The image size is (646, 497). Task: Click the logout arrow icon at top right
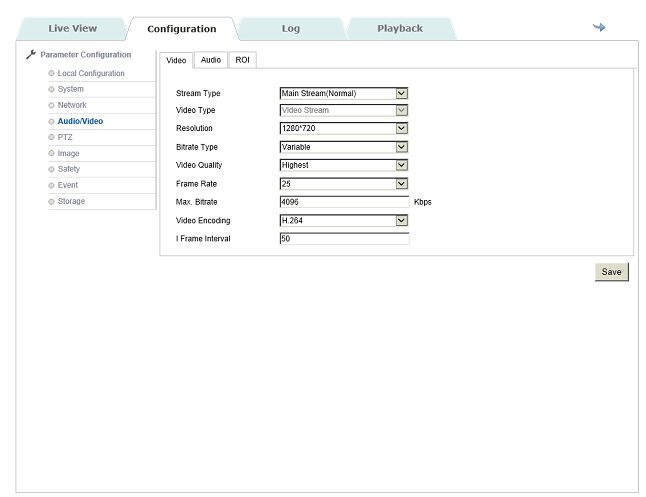tap(599, 27)
